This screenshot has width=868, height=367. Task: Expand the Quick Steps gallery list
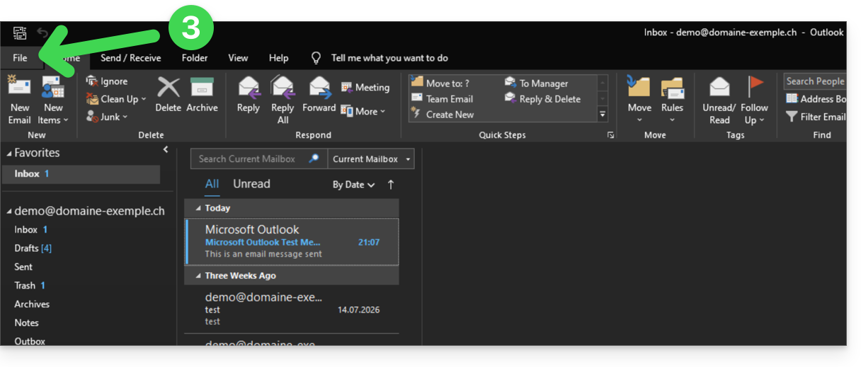pyautogui.click(x=603, y=114)
